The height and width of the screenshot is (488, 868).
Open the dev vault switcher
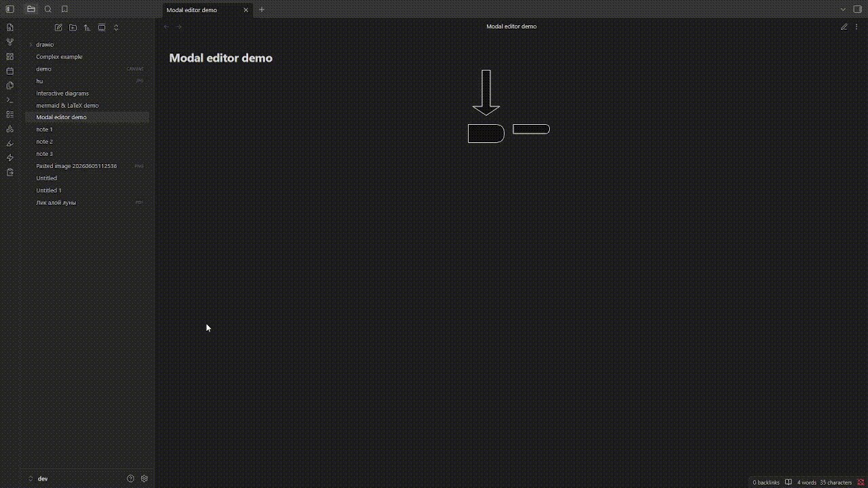39,479
